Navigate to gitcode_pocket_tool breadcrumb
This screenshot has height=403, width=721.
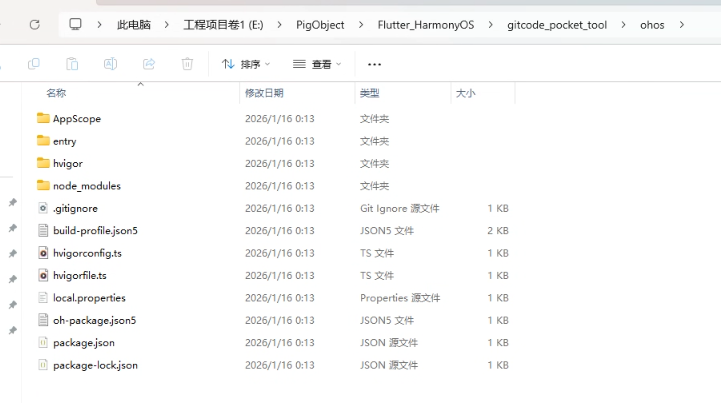(x=557, y=25)
